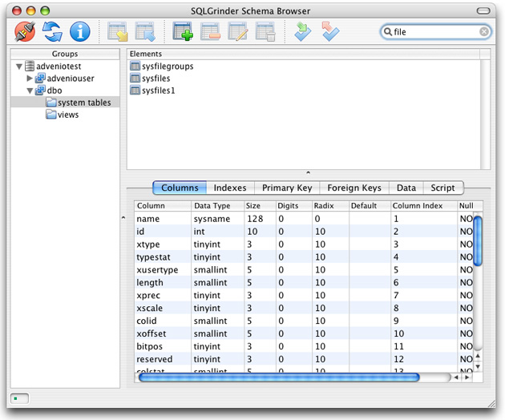The height and width of the screenshot is (420, 505).
Task: Click the scroll right arrow in columns table
Action: (x=467, y=378)
